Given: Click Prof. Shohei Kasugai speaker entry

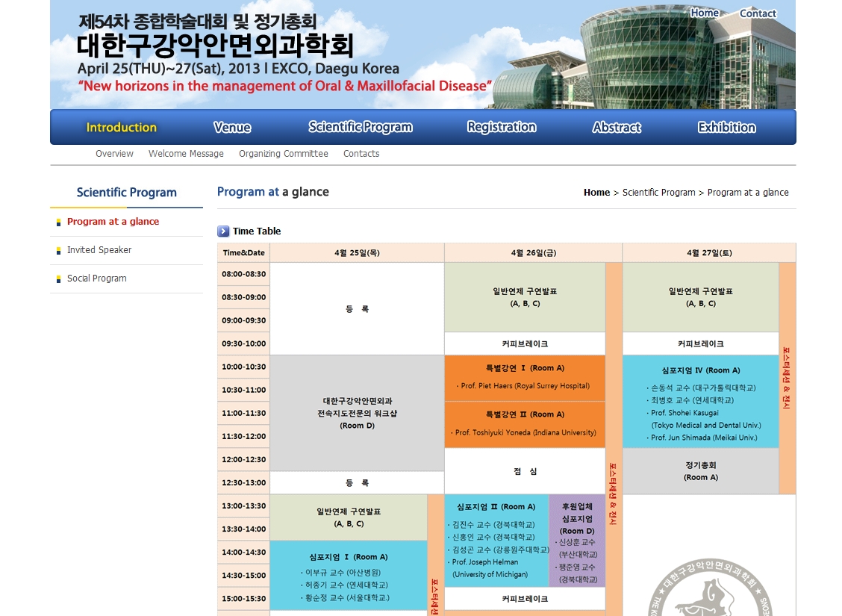Looking at the screenshot, I should click(x=705, y=419).
